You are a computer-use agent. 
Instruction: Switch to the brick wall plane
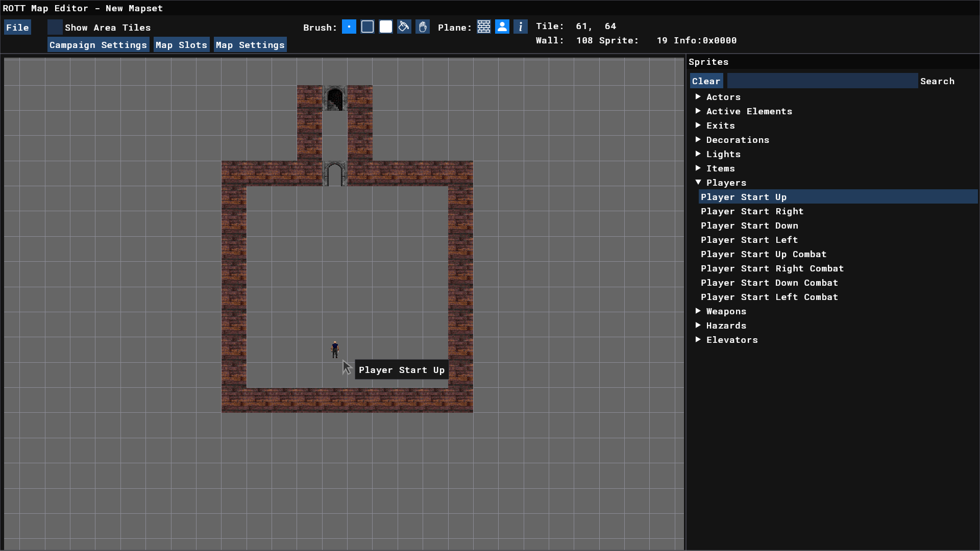click(x=484, y=27)
